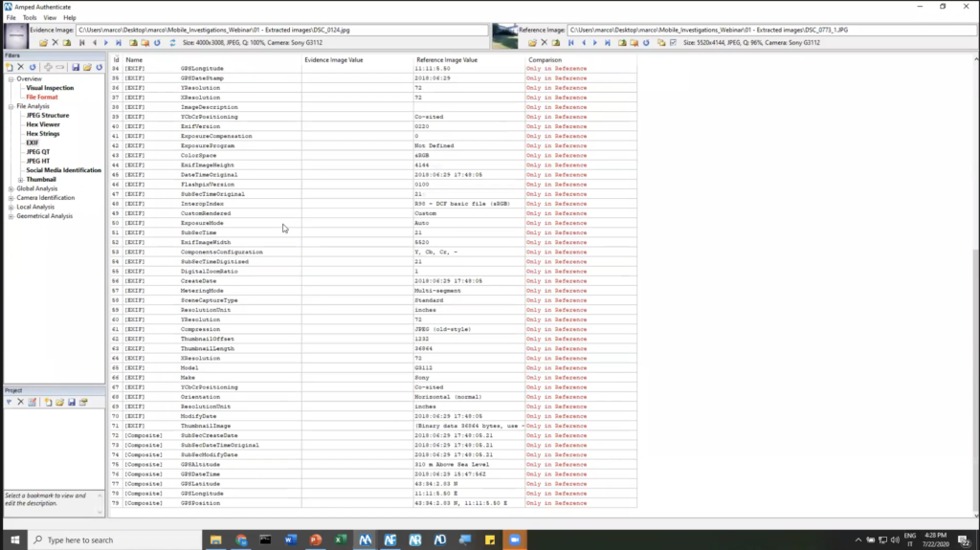Select the File Format filter
This screenshot has height=550, width=980.
pyautogui.click(x=42, y=97)
